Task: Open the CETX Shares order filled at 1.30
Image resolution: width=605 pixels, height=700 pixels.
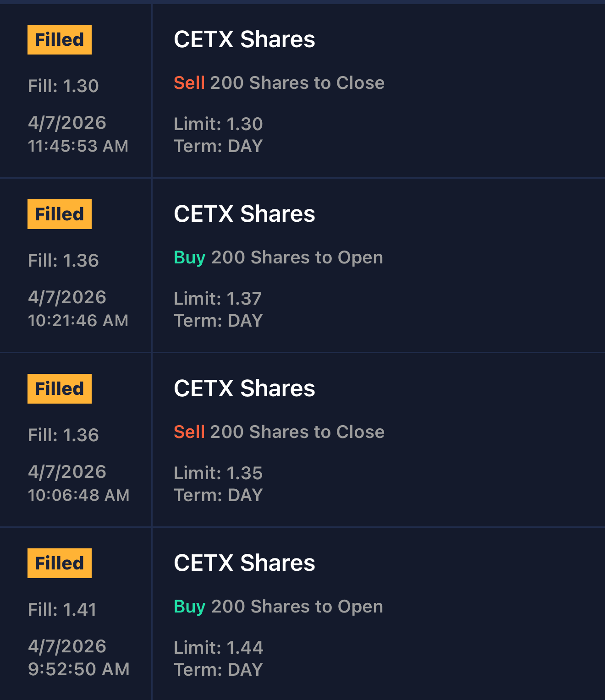Action: point(244,39)
